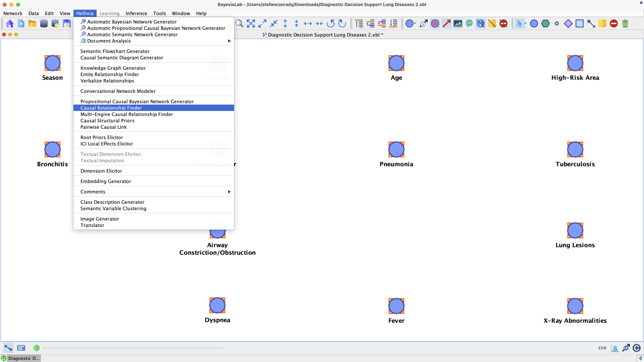644x362 pixels.
Task: Open the dropdown next to blue node icon
Action: coord(416,24)
